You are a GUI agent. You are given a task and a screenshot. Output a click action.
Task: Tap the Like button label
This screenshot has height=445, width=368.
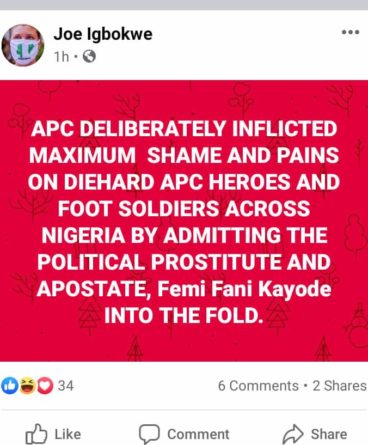coord(68,434)
